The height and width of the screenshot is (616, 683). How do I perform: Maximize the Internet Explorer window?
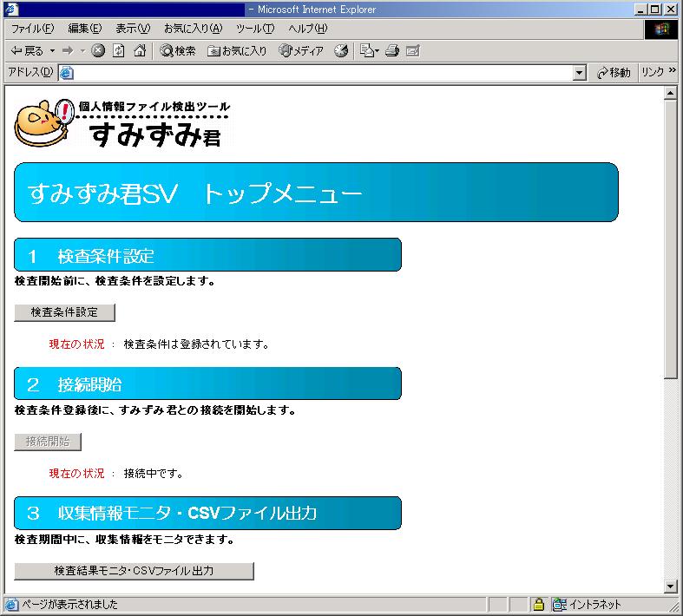pyautogui.click(x=654, y=10)
